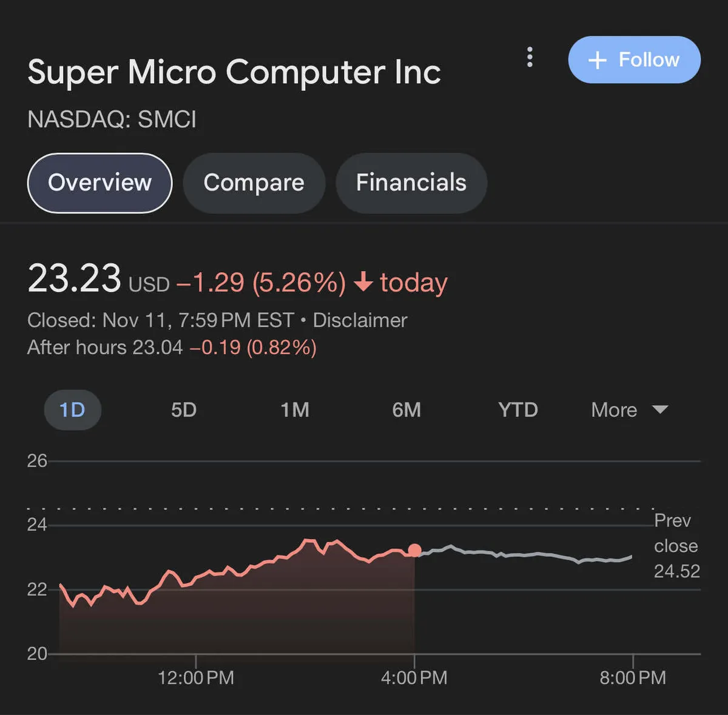
Task: Show the 6M chart range
Action: point(406,410)
